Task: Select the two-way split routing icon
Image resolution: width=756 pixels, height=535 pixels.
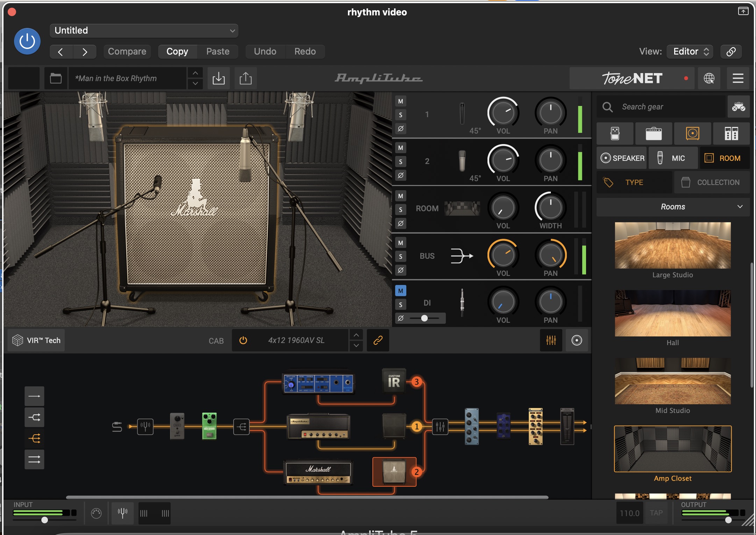Action: (x=34, y=417)
